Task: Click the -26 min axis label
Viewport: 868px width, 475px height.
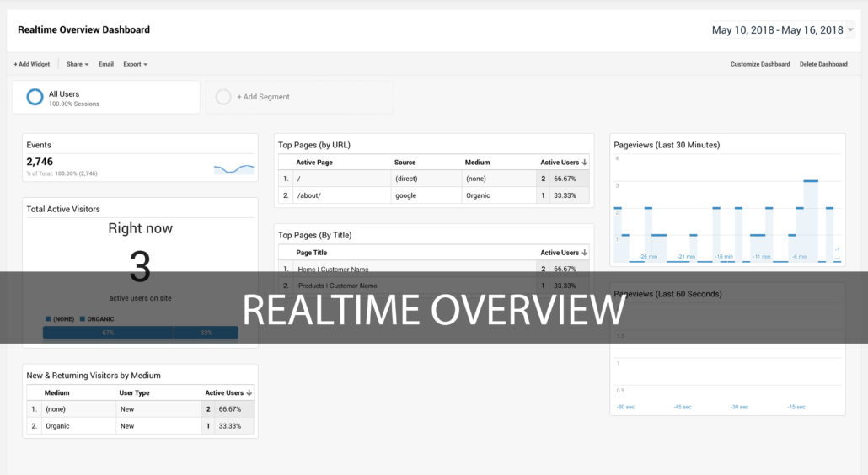Action: pos(648,257)
